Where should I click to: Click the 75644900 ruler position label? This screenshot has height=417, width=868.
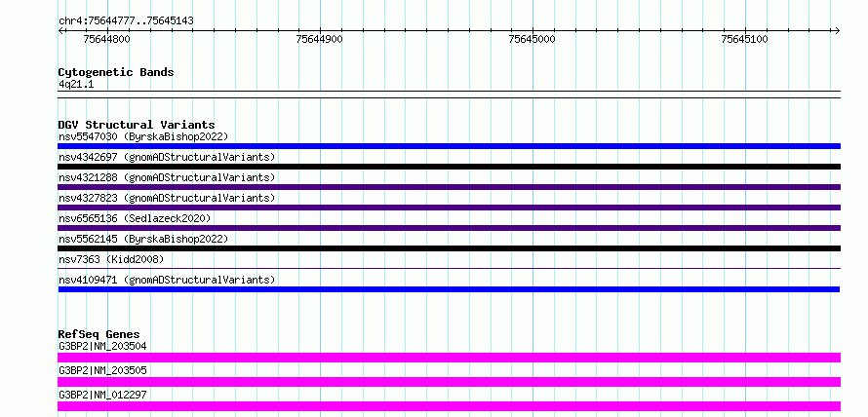[320, 39]
